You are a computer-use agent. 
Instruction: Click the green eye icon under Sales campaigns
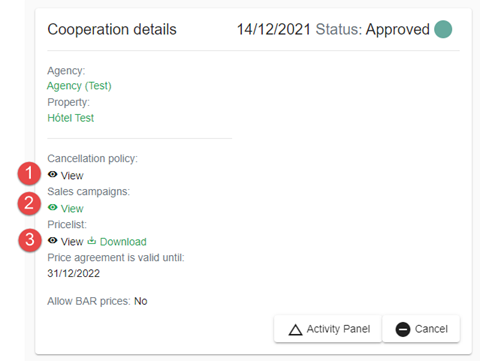click(52, 207)
